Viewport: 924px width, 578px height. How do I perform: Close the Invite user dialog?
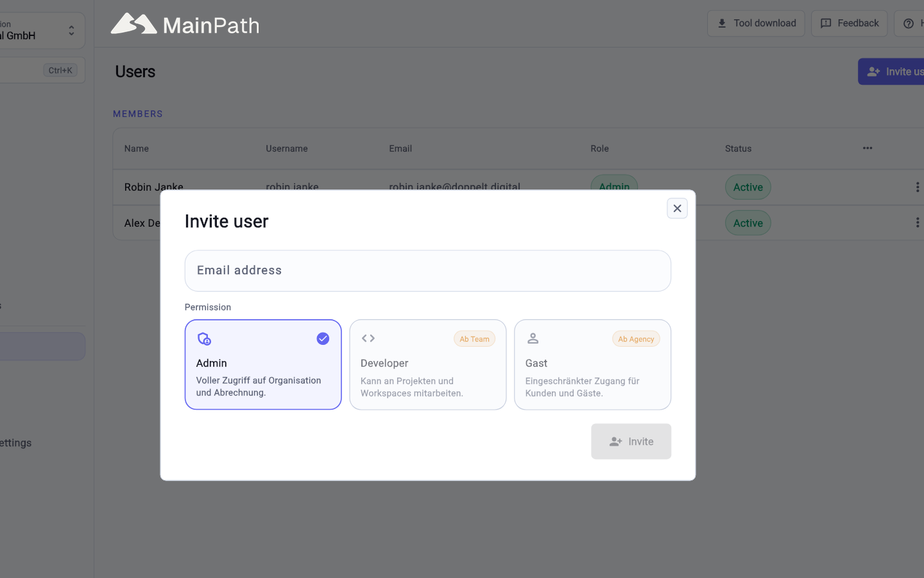coord(677,208)
